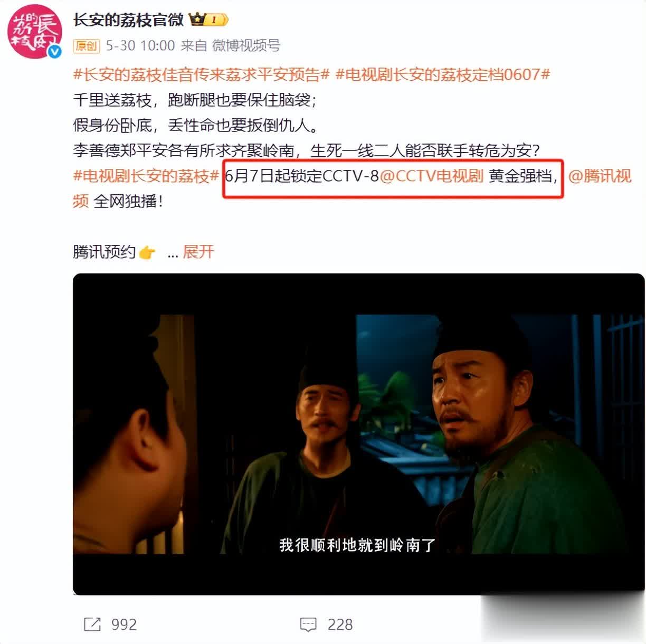Screen dimensions: 646x644
Task: Click the 5-30 10:00 post timestamp
Action: pyautogui.click(x=140, y=46)
